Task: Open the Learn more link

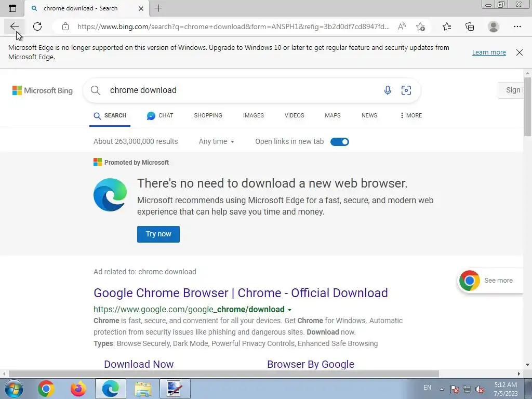Action: (x=489, y=52)
